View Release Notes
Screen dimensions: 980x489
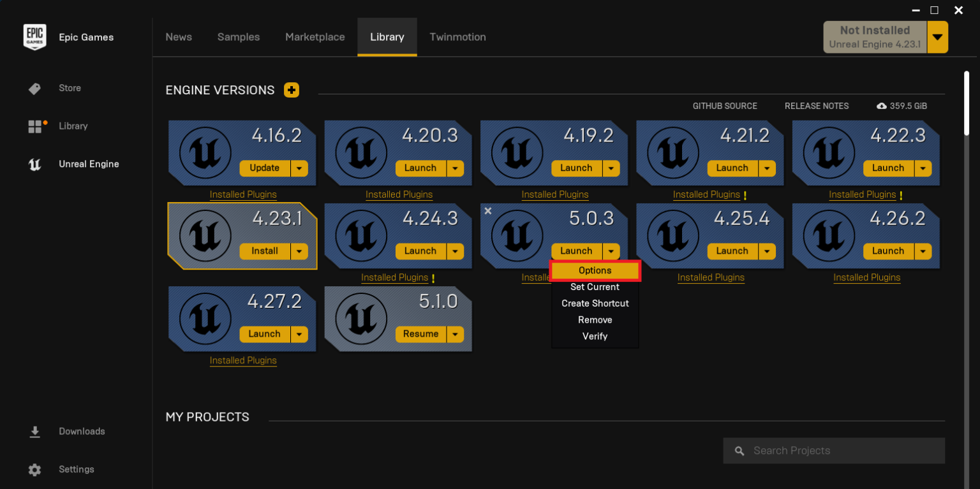[x=817, y=106]
